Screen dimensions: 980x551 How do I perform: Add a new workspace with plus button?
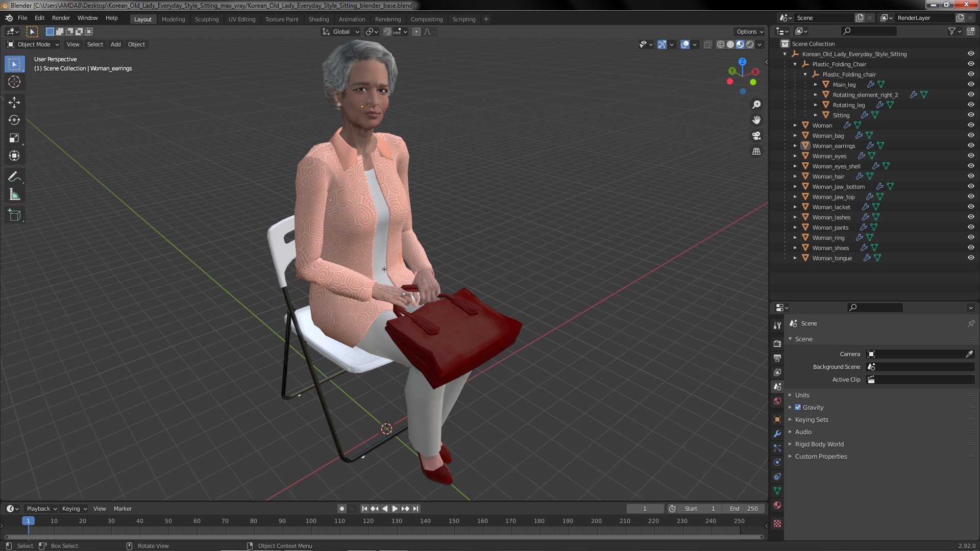point(486,19)
